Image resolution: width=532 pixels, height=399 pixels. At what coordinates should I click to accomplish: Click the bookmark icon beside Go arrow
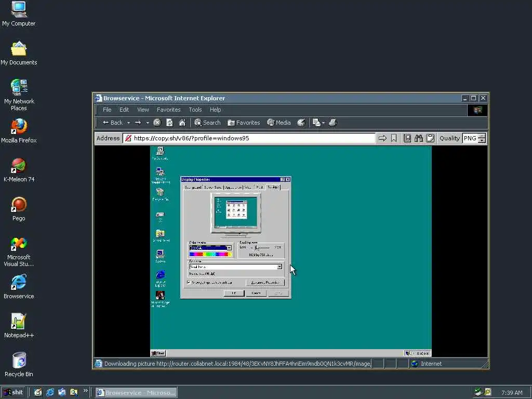(394, 138)
